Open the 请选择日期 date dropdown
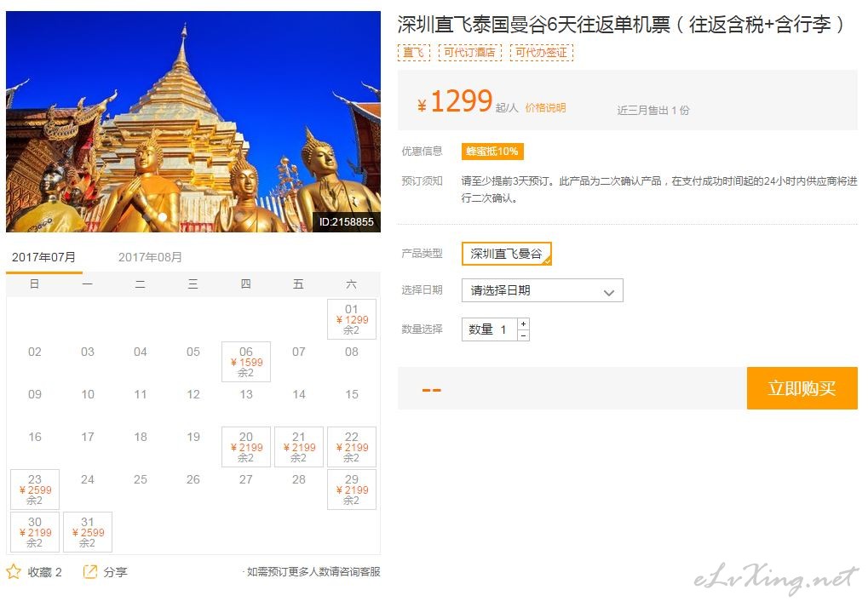The image size is (868, 607). coord(543,290)
